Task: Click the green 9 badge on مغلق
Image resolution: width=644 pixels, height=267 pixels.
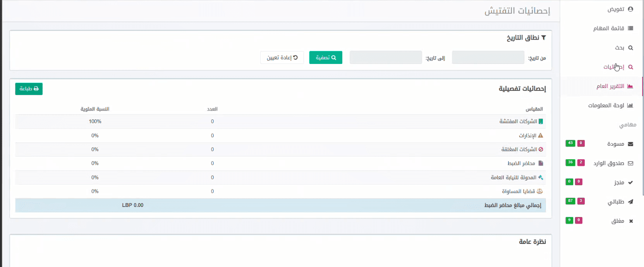Action: 569,220
